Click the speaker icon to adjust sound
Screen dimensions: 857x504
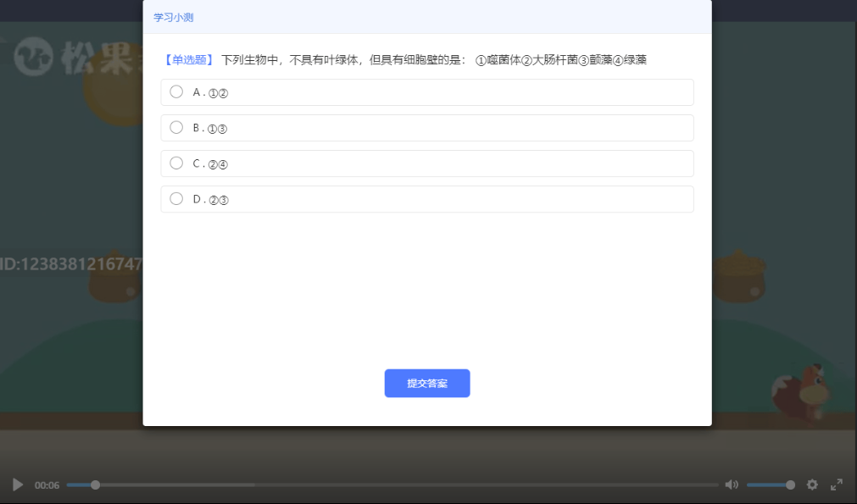(x=732, y=485)
